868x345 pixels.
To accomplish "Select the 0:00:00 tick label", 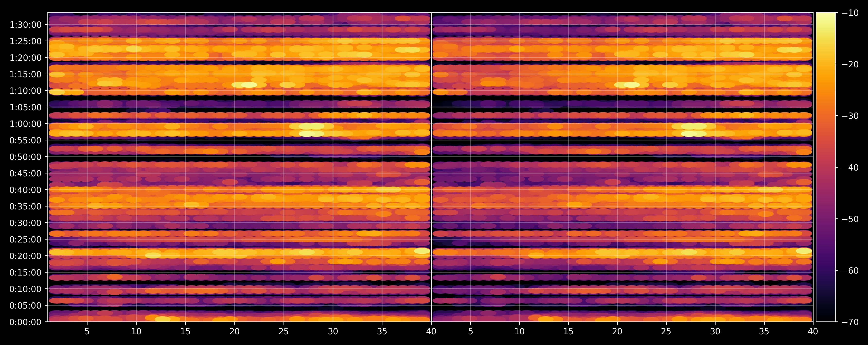I will (x=26, y=322).
